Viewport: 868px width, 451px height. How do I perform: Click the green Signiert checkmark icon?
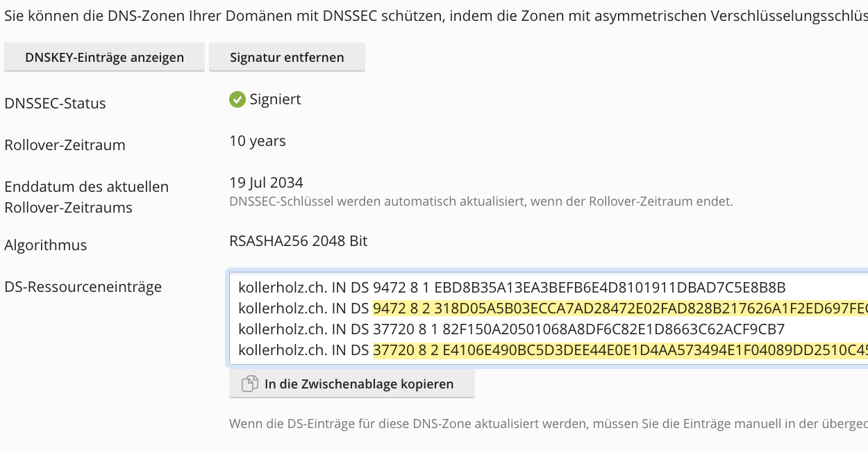237,99
